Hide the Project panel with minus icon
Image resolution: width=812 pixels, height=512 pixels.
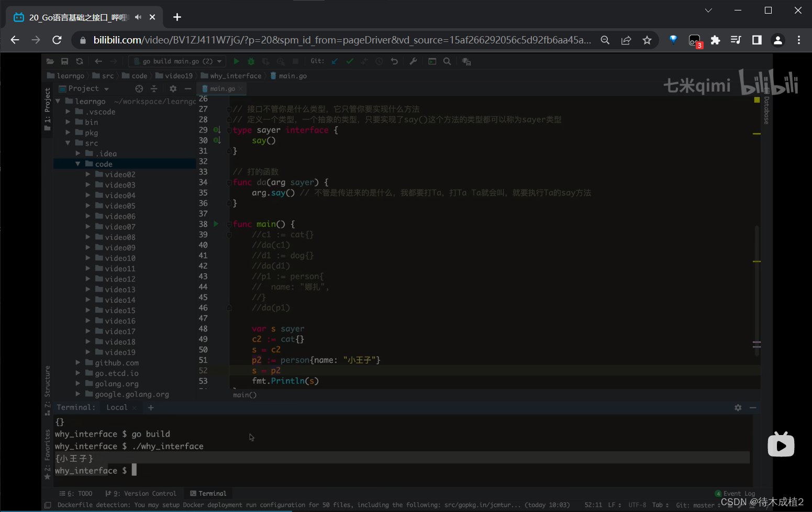pyautogui.click(x=188, y=88)
